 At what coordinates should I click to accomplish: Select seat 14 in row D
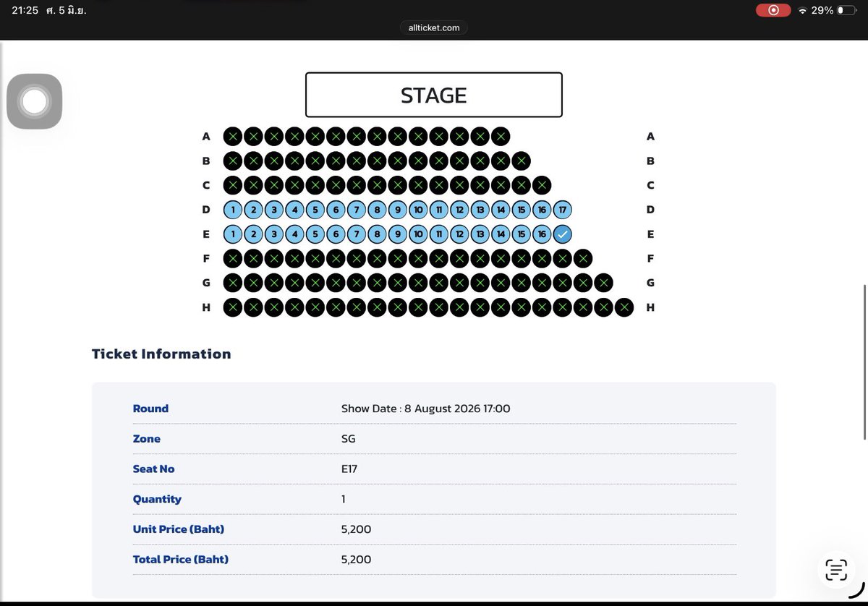(501, 210)
